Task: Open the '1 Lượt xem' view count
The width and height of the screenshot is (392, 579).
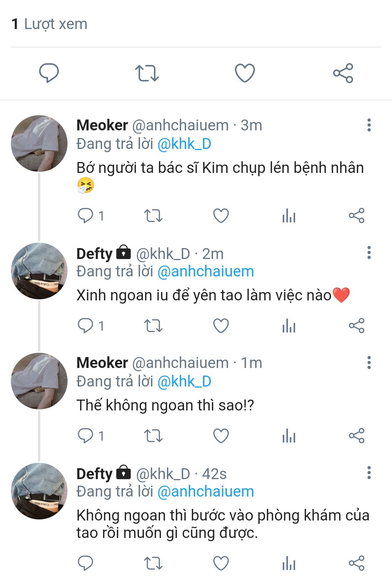Action: pos(49,24)
